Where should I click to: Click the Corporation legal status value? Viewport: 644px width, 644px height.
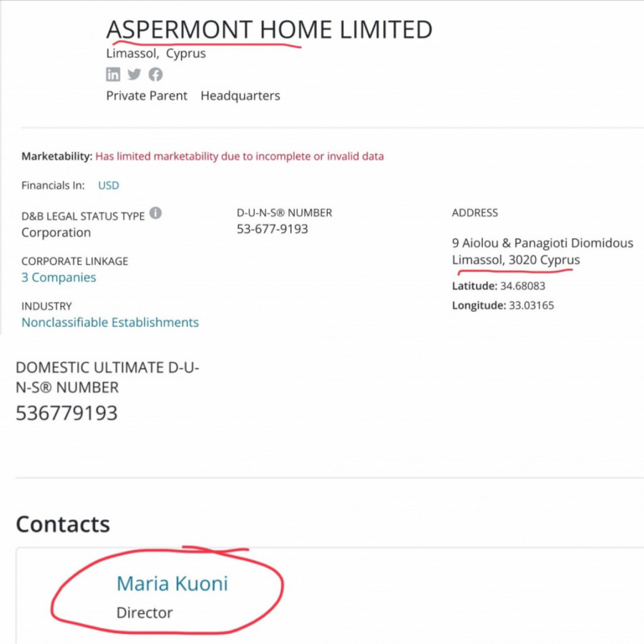[56, 233]
